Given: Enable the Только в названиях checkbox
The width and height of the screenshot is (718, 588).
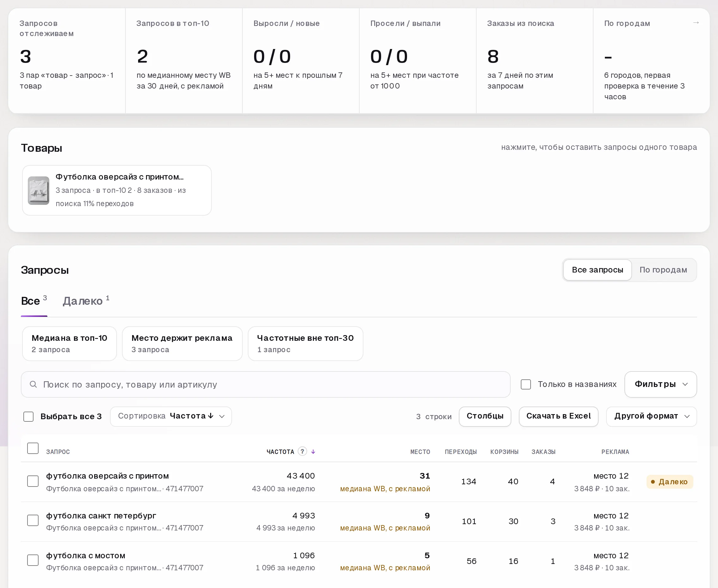Looking at the screenshot, I should [x=526, y=384].
